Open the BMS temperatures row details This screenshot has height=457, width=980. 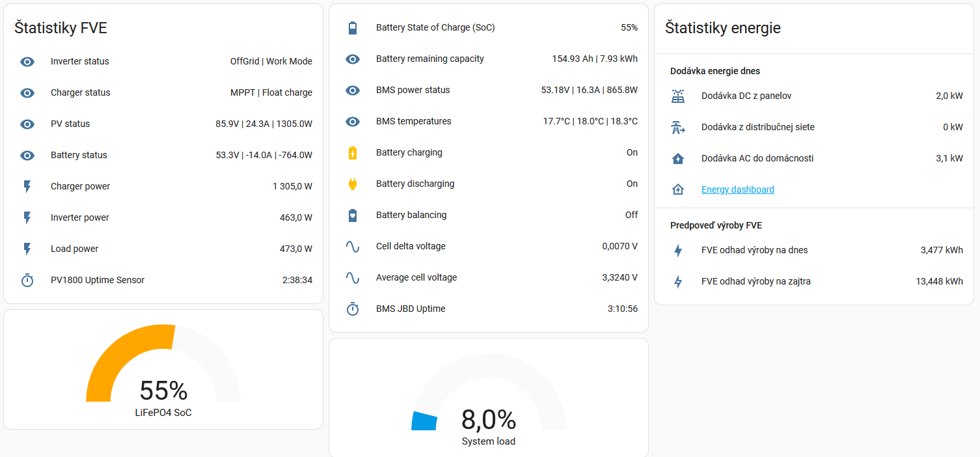[x=413, y=122]
